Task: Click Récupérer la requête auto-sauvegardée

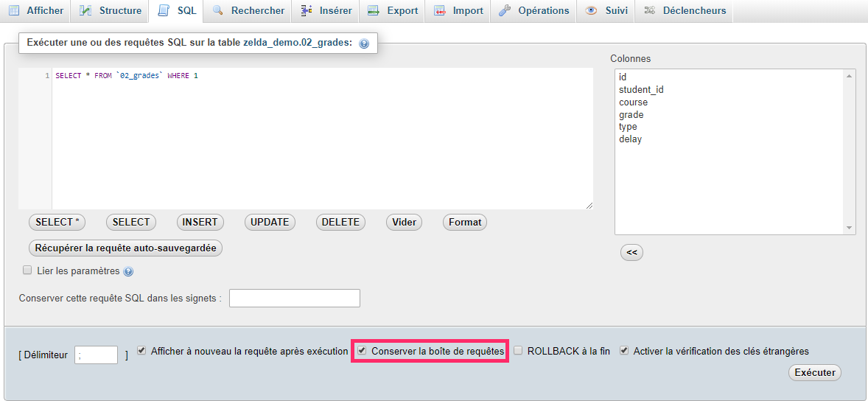Action: [126, 248]
